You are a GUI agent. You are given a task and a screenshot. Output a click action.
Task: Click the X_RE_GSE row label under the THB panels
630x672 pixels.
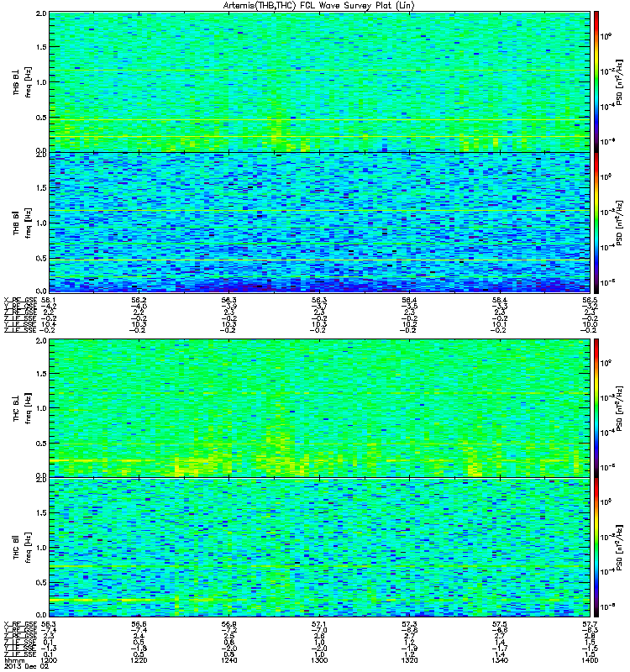click(20, 300)
